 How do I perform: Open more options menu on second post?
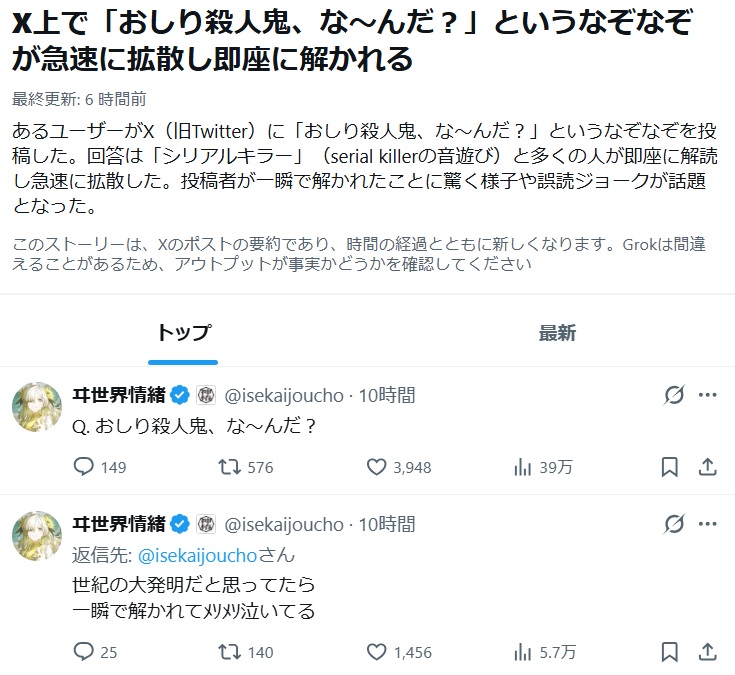(x=706, y=524)
